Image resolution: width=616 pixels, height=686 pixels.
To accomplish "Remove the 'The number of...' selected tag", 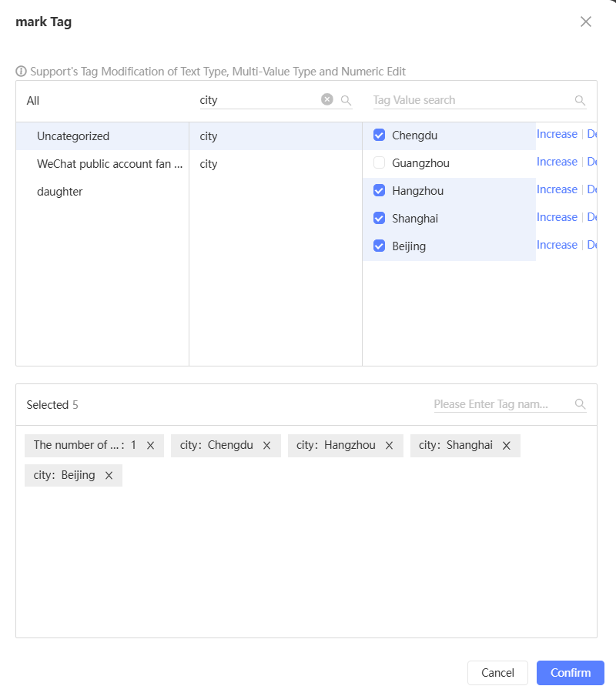I will tap(150, 445).
